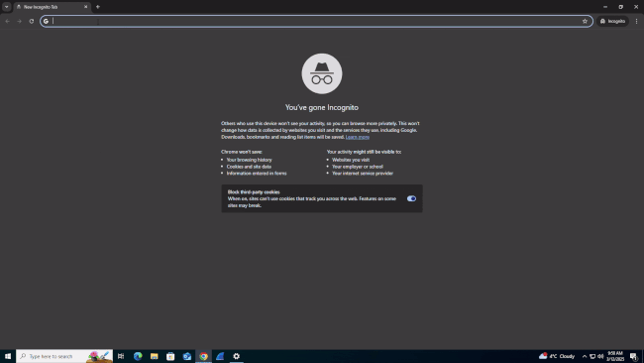The image size is (644, 363).
Task: Click 'Information entered in forms' list item
Action: pyautogui.click(x=257, y=174)
